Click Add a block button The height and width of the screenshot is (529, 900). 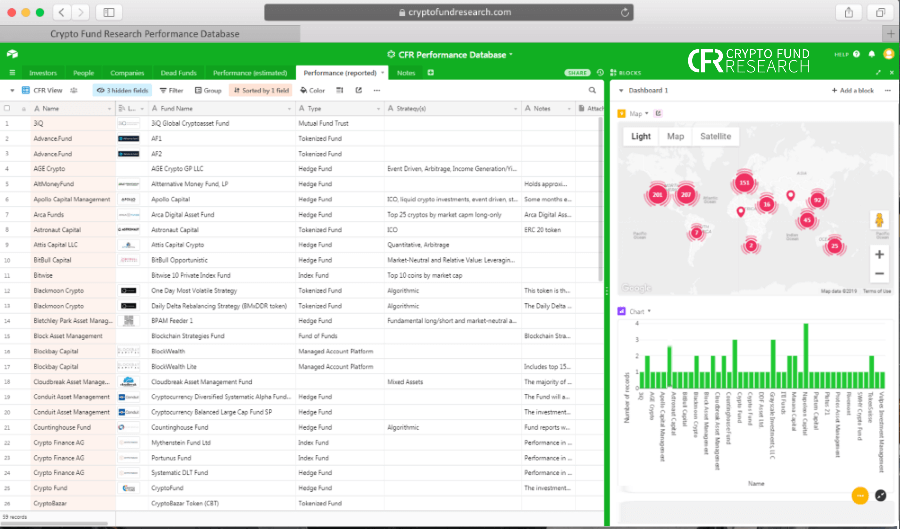point(852,91)
